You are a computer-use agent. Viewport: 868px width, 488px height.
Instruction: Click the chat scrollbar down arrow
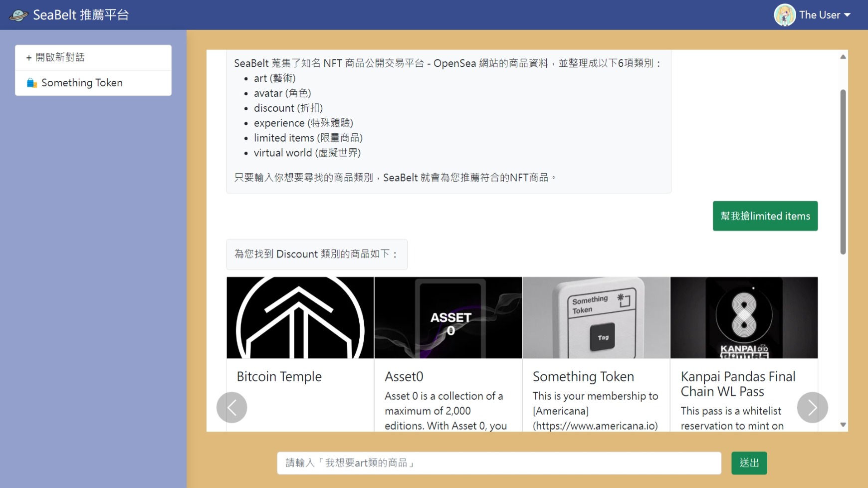coord(843,425)
